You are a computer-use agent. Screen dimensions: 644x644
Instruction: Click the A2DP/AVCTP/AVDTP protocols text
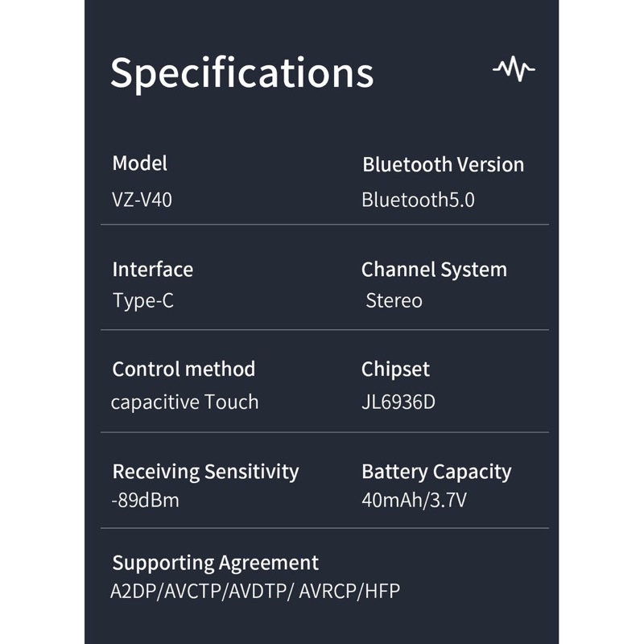(x=255, y=592)
